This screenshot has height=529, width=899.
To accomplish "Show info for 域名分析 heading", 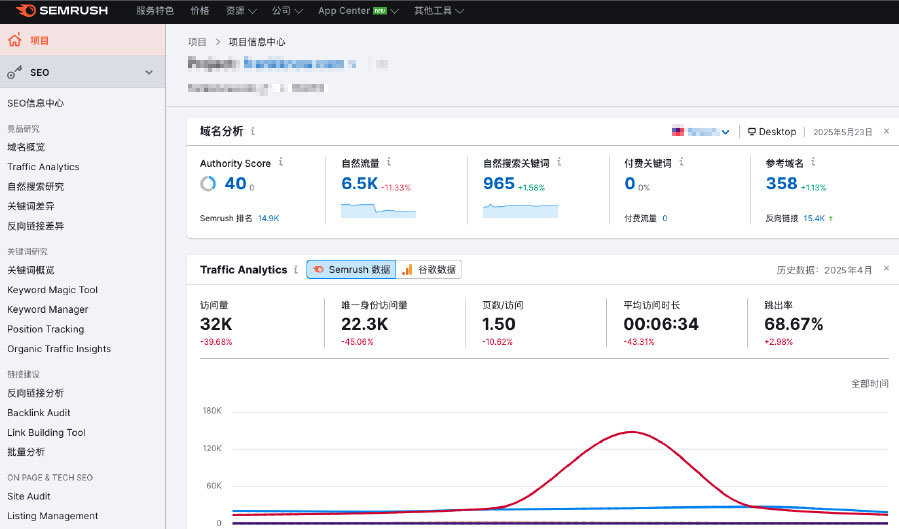I will point(253,131).
